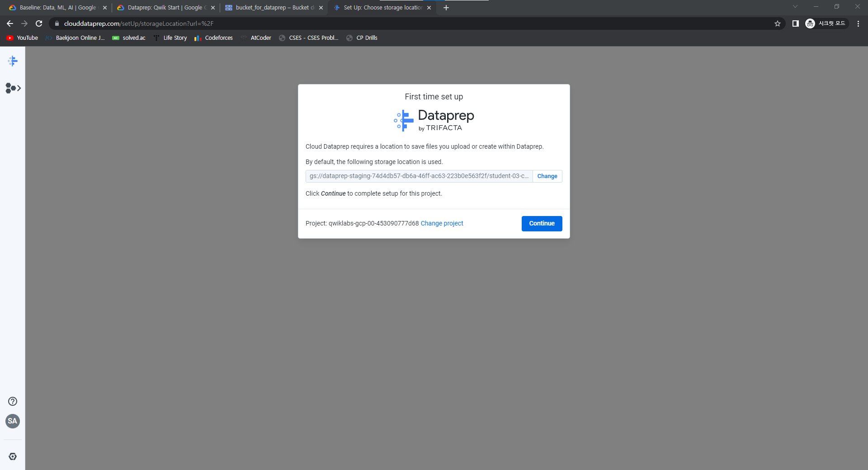Open AtCoder bookmark
This screenshot has height=470, width=868.
(x=256, y=38)
